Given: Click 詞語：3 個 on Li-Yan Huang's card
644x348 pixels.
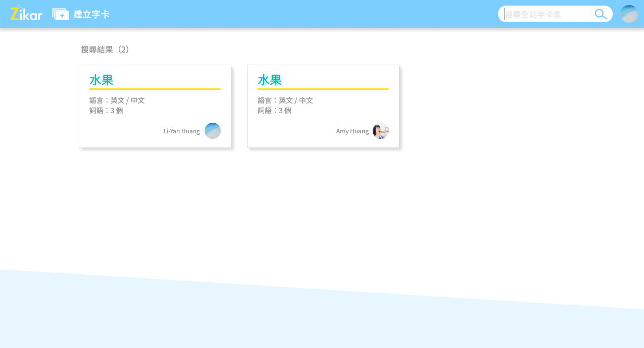Looking at the screenshot, I should click(x=106, y=111).
